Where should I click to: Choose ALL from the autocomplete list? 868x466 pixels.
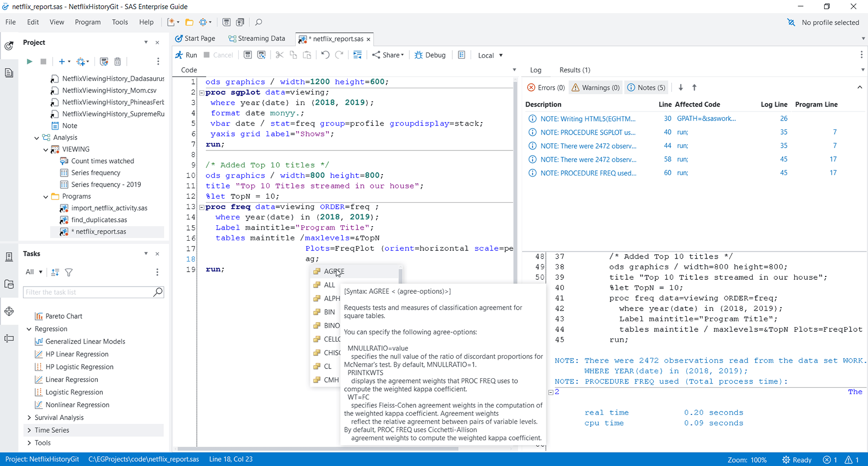329,285
